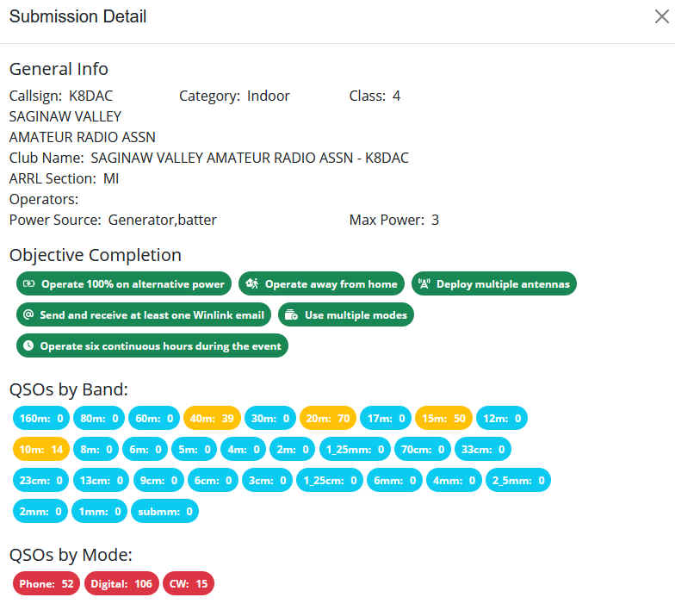Select the 20m: 70 band badge
Image resolution: width=675 pixels, height=616 pixels.
point(328,418)
